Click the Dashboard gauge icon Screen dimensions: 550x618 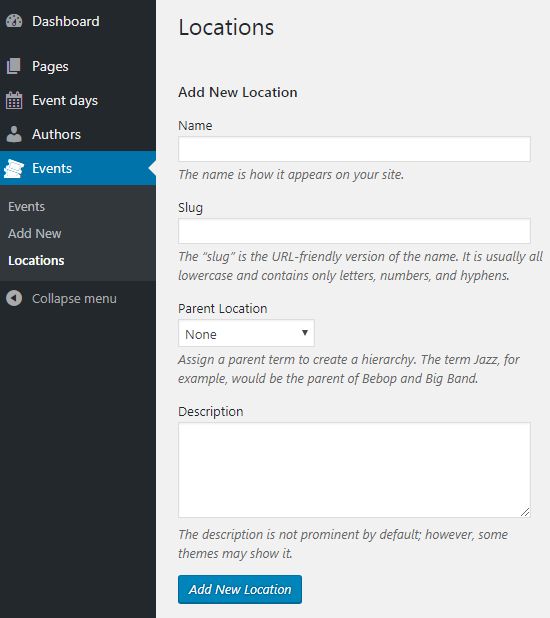pyautogui.click(x=14, y=21)
